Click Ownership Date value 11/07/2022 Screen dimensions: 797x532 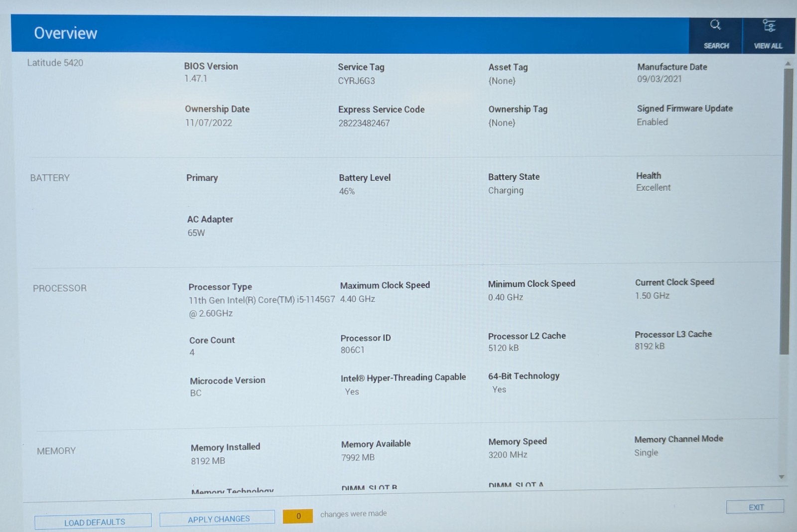(209, 123)
